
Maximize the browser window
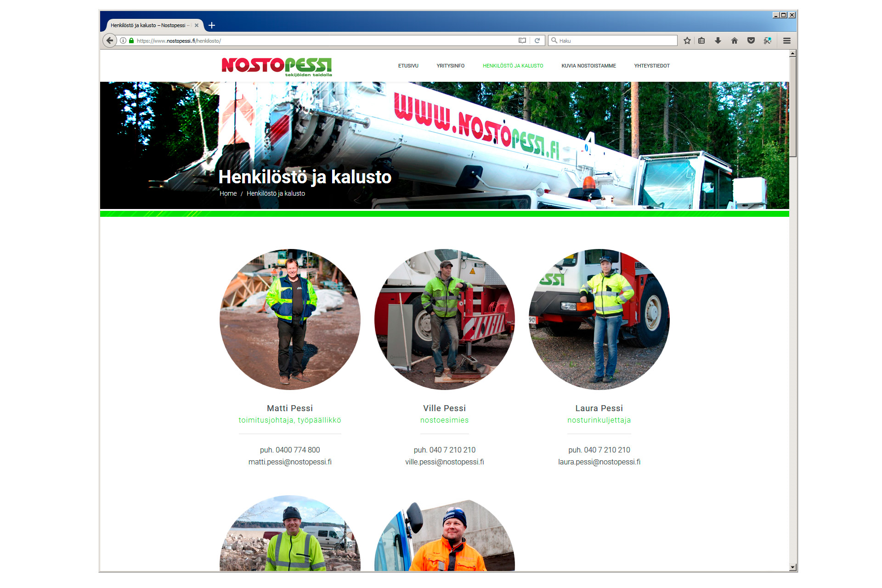pyautogui.click(x=784, y=15)
